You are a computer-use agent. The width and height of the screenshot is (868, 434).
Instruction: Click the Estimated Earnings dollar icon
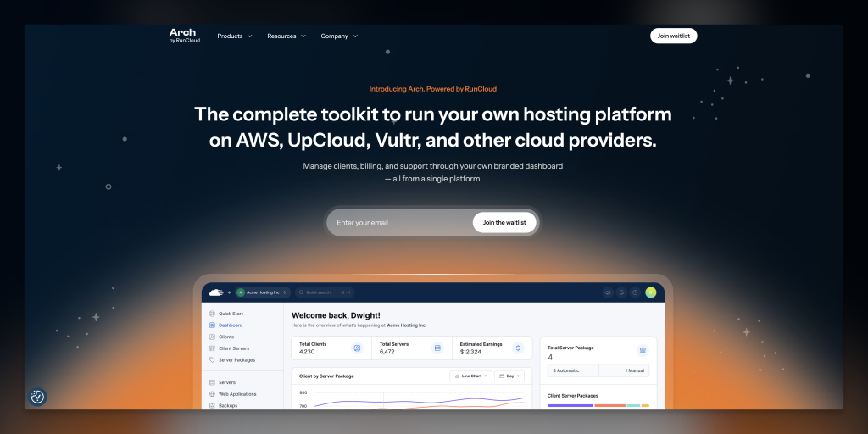(x=518, y=348)
